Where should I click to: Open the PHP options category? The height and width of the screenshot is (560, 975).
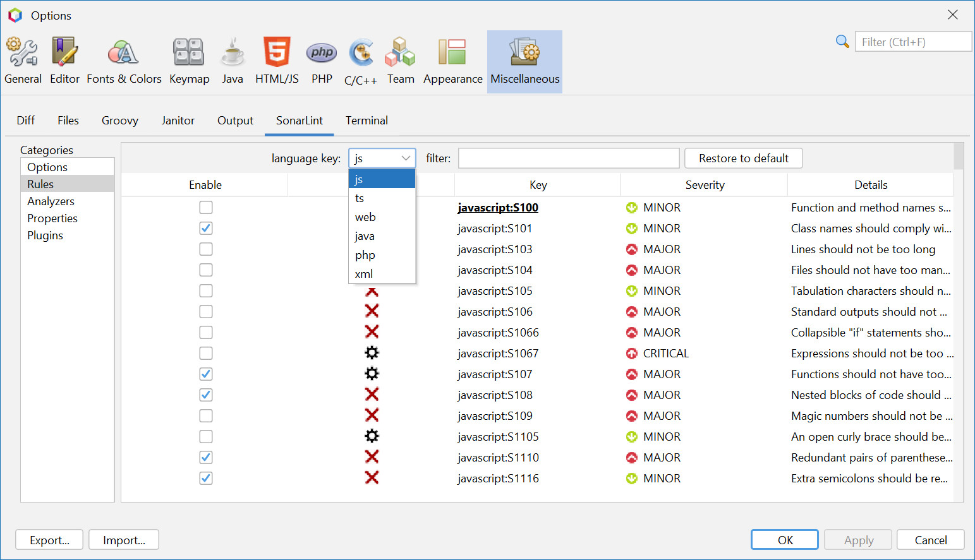pyautogui.click(x=322, y=61)
